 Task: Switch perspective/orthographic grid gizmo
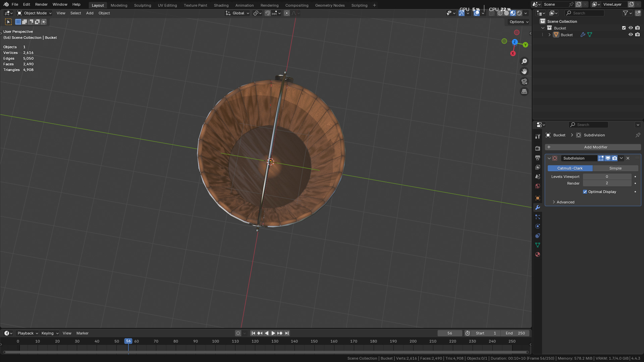[524, 92]
